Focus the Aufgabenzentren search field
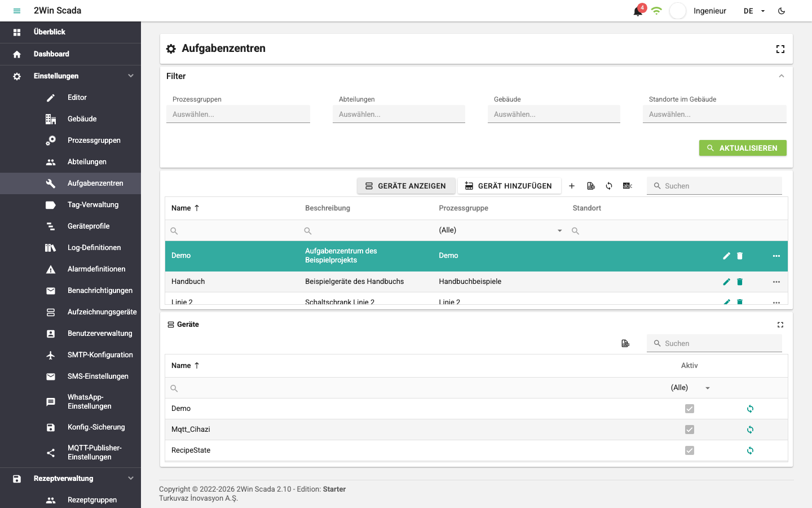This screenshot has height=508, width=812. point(714,186)
